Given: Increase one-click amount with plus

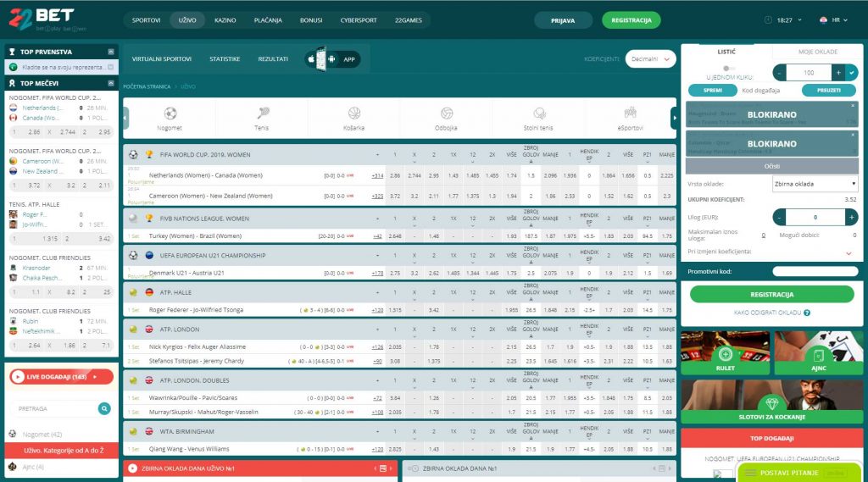Looking at the screenshot, I should [x=838, y=73].
